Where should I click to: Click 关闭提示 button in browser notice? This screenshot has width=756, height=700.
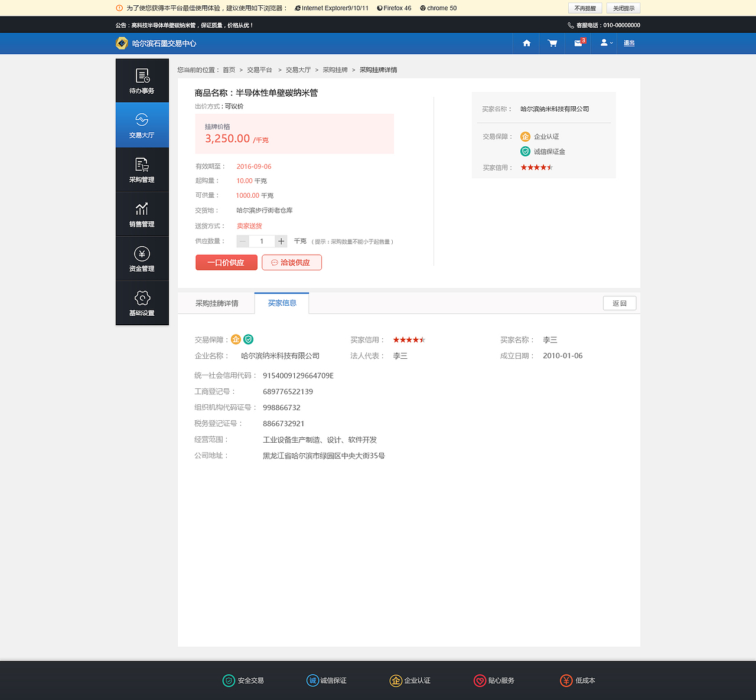pos(623,8)
